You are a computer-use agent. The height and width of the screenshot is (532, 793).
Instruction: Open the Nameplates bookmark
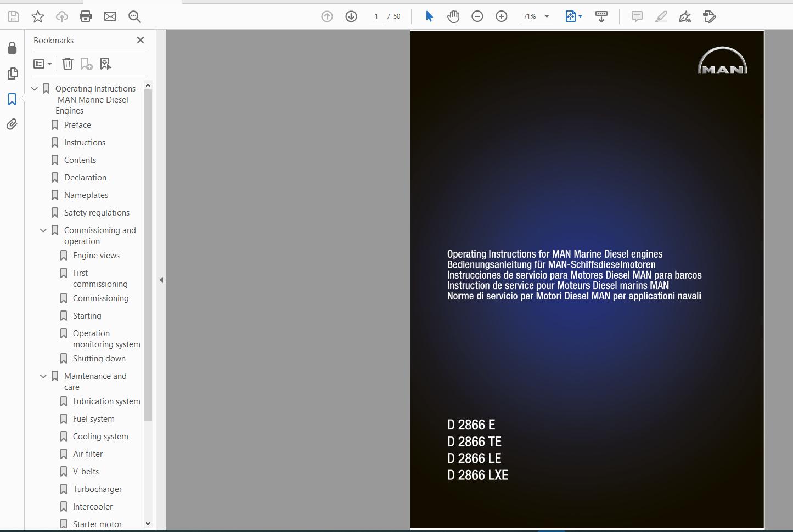tap(86, 195)
